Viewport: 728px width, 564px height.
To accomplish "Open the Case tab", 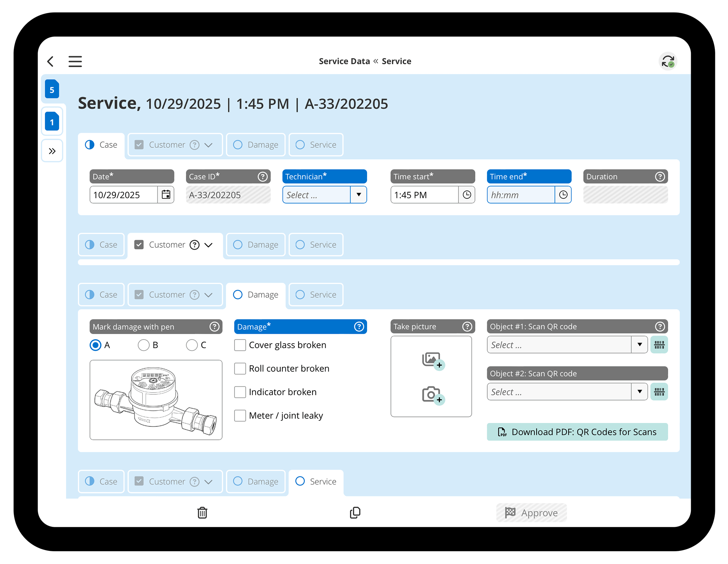I will pos(101,145).
